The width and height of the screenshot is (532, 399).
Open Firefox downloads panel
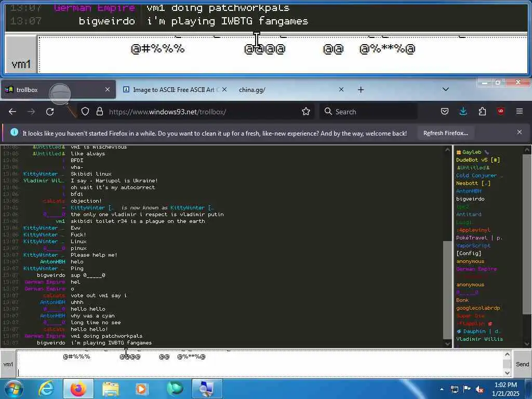point(463,111)
